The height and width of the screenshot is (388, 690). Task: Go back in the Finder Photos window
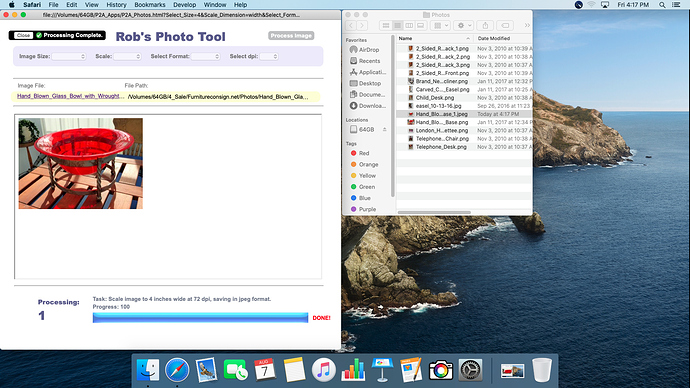(x=351, y=26)
